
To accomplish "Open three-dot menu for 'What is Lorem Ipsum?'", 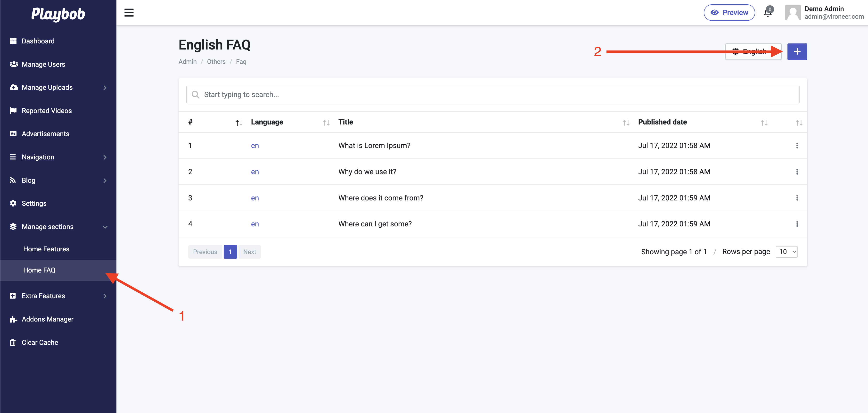I will point(797,146).
